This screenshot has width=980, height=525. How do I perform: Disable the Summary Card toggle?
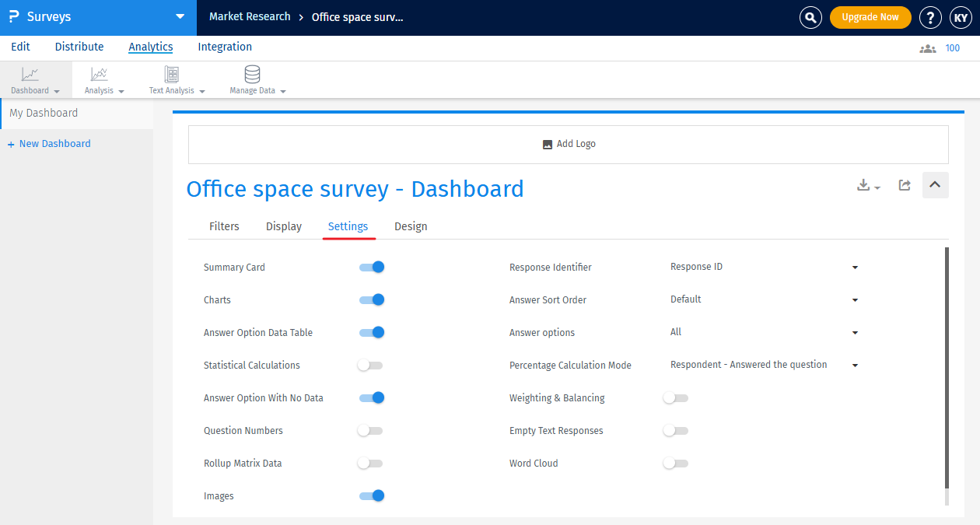click(371, 267)
